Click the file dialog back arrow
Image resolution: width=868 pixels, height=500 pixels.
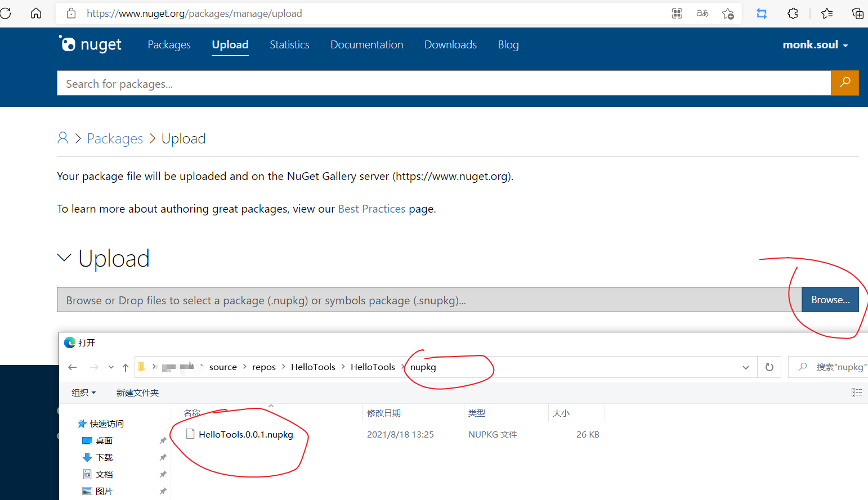[73, 367]
